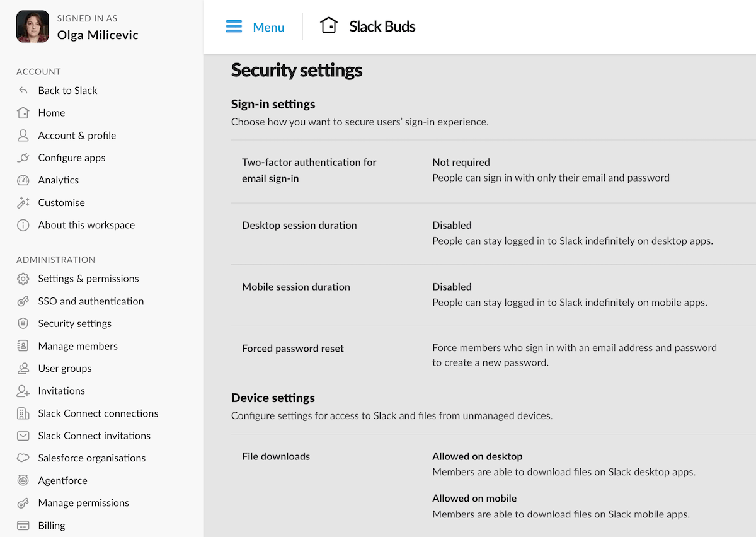Click the Security settings shield icon
Viewport: 756px width, 537px height.
click(x=23, y=323)
